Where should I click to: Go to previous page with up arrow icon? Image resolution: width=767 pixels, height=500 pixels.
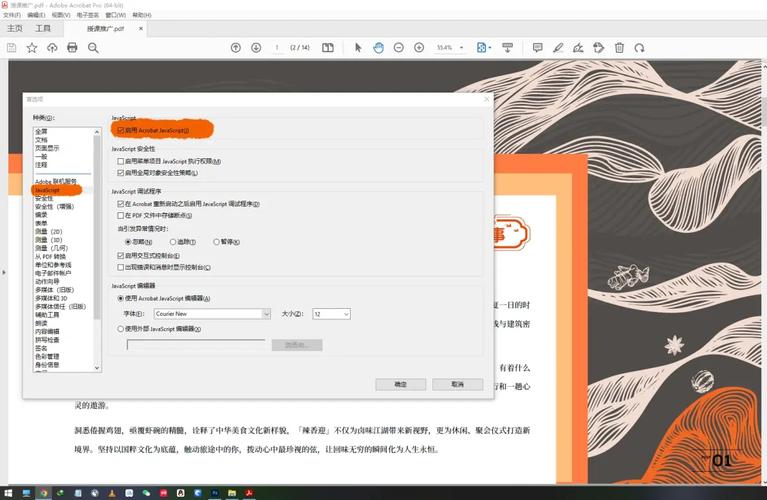(x=236, y=47)
